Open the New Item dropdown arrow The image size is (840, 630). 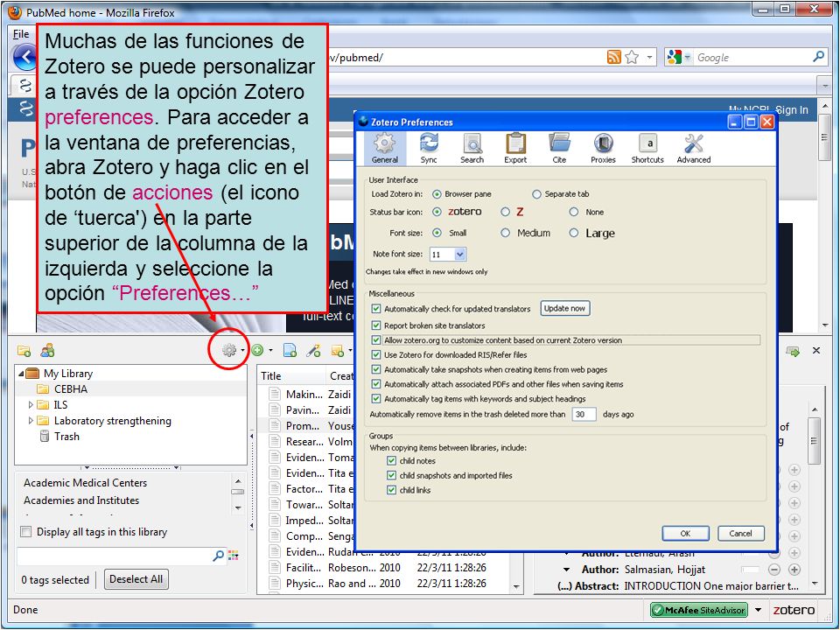270,350
